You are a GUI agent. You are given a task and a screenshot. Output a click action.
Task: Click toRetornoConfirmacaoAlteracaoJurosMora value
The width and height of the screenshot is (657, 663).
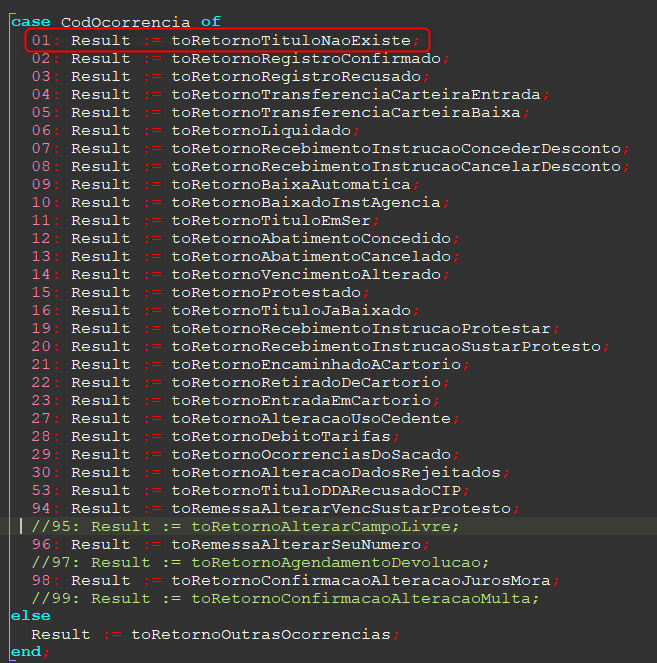(361, 580)
